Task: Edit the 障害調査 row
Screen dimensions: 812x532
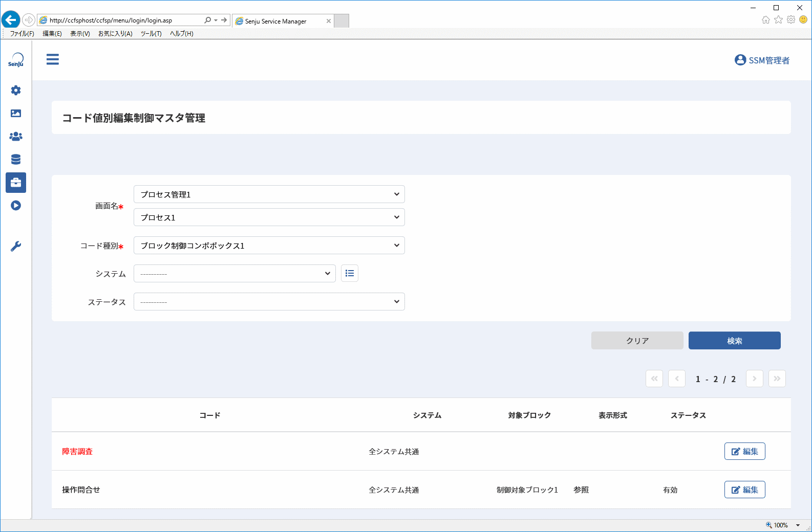Action: [745, 451]
